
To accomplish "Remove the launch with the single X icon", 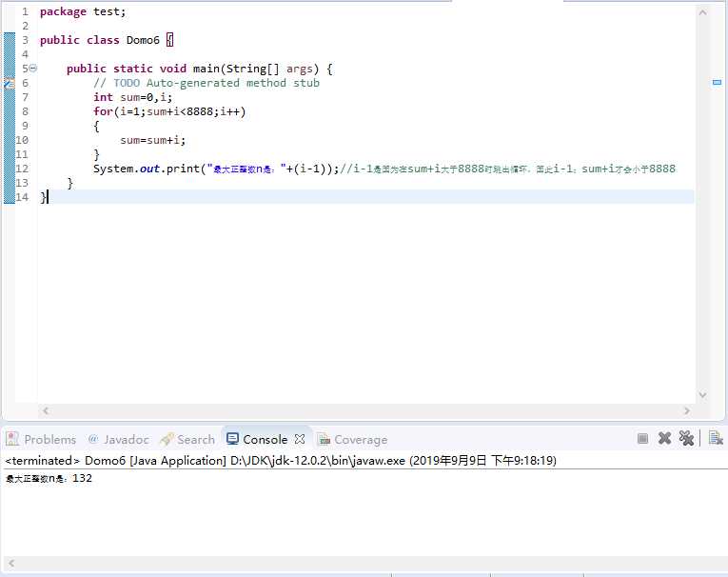I will coord(664,438).
